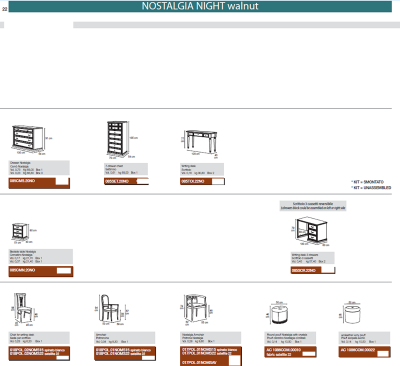Click the 7-drawer chest description block

click(126, 169)
